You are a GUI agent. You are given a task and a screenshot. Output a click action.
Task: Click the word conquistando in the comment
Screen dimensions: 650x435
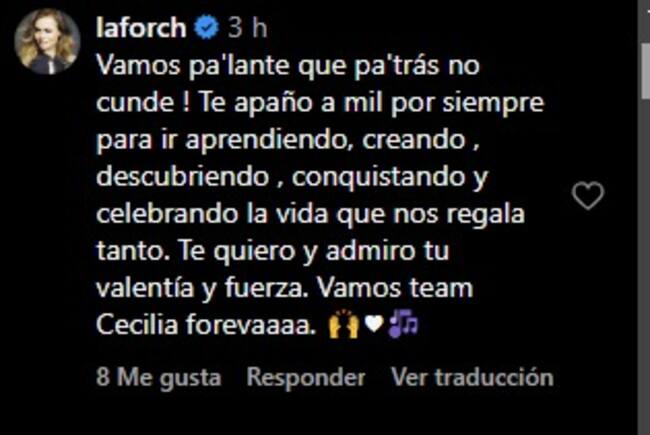point(378,178)
